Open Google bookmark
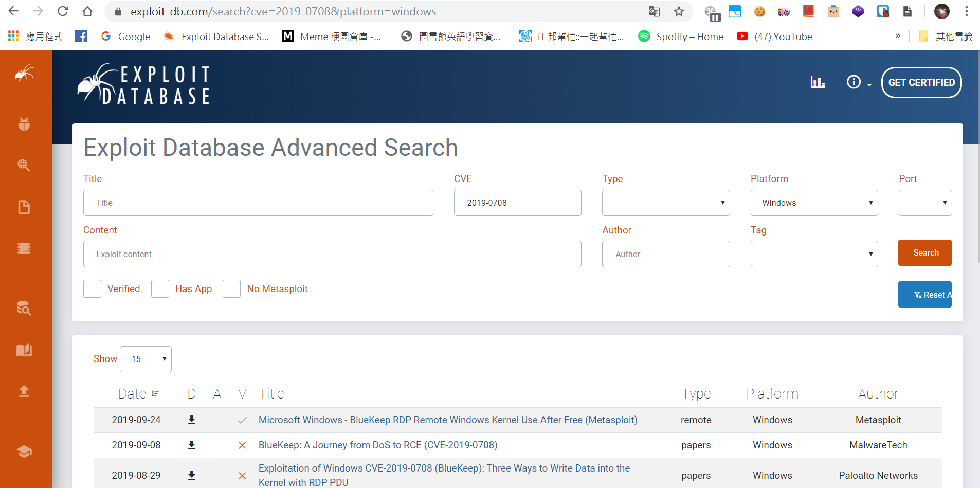 click(x=125, y=36)
